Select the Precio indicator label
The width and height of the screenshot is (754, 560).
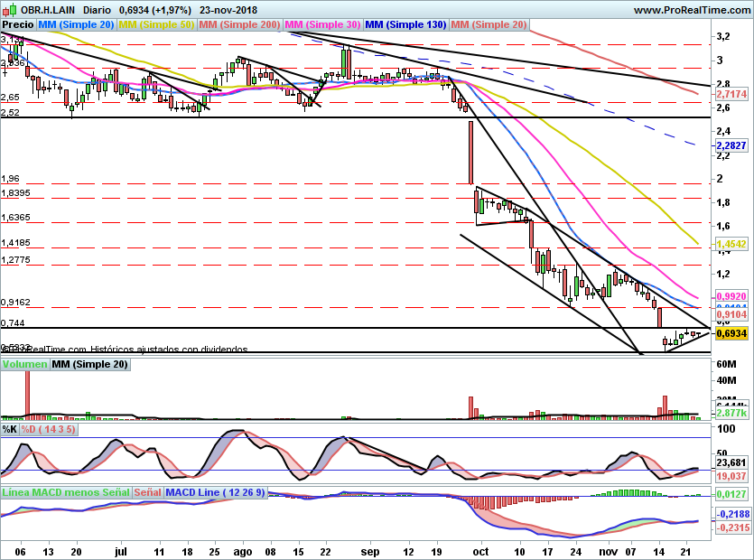coord(18,23)
